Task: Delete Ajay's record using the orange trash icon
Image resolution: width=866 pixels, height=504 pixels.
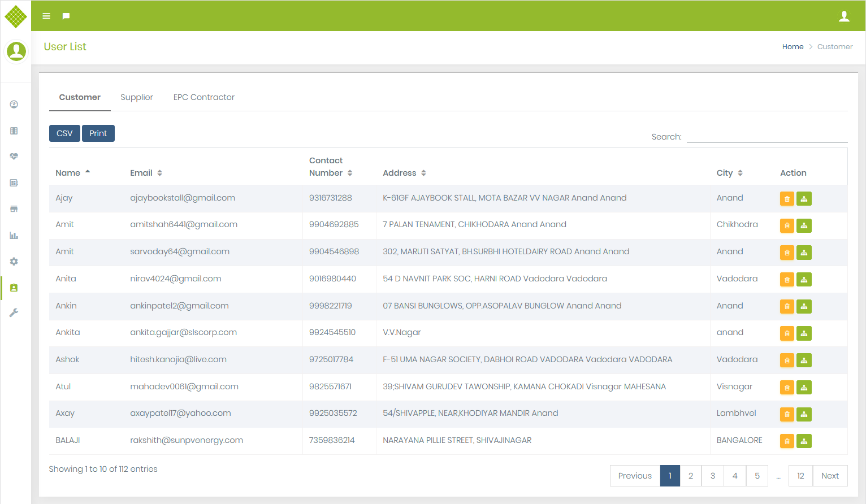Action: tap(787, 198)
